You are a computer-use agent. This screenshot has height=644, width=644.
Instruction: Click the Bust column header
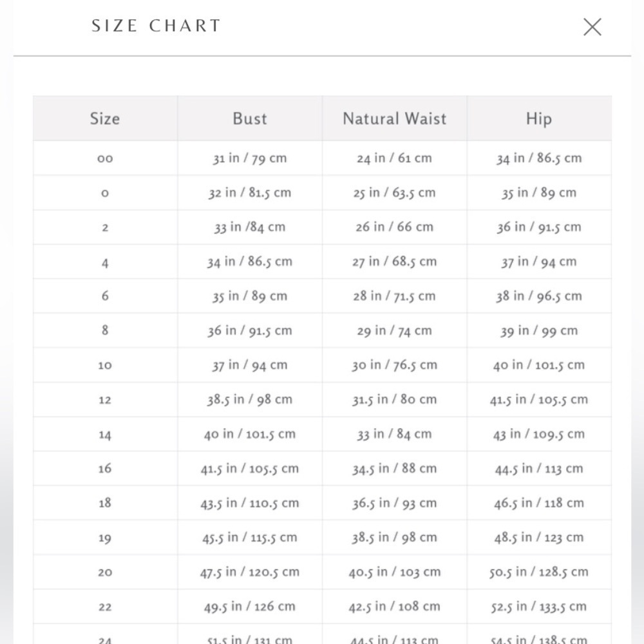(250, 118)
